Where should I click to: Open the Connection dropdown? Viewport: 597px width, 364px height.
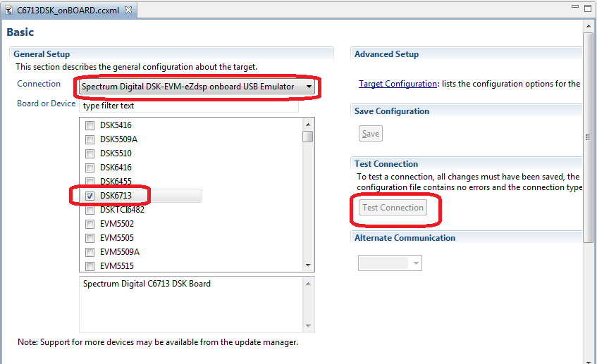tap(197, 87)
